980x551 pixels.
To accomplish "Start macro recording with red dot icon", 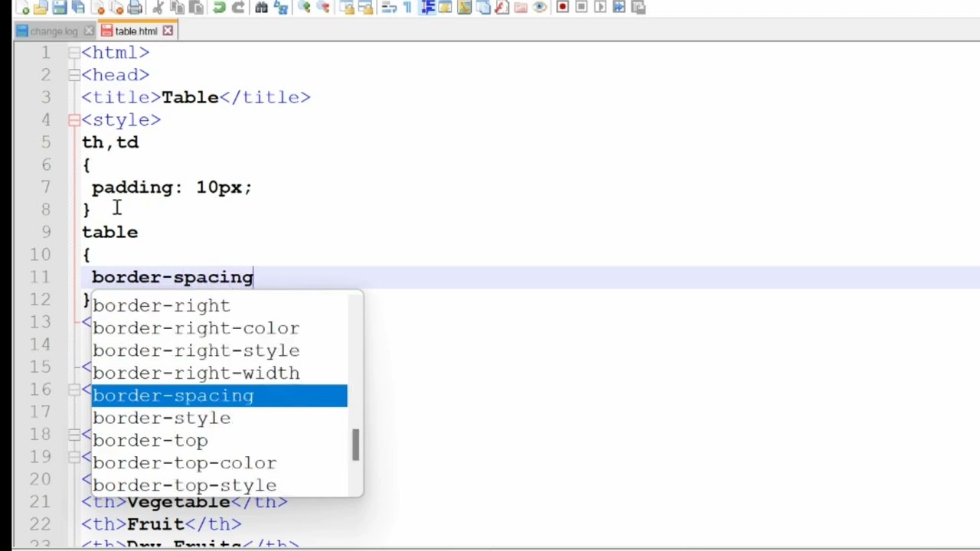I will pos(563,8).
